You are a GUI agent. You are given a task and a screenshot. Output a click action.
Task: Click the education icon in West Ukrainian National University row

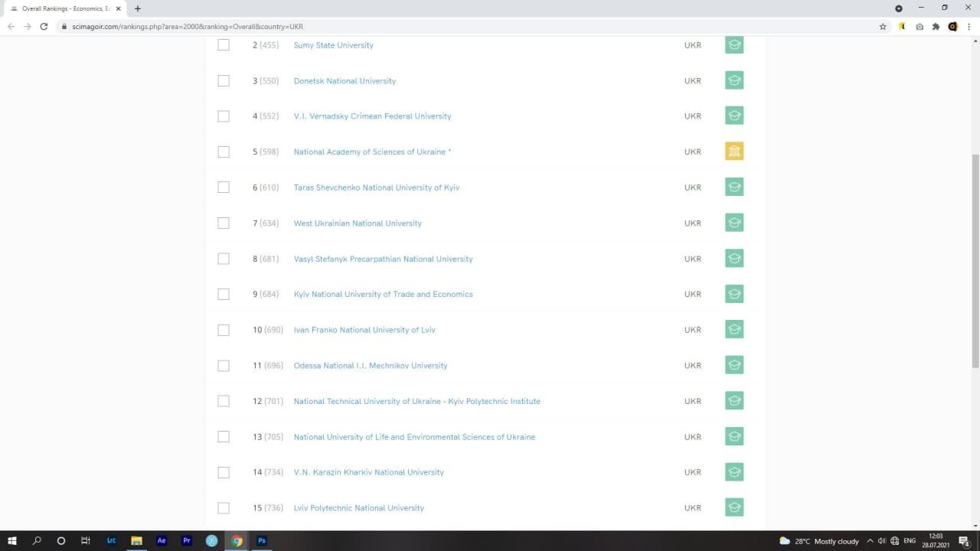[x=734, y=223]
